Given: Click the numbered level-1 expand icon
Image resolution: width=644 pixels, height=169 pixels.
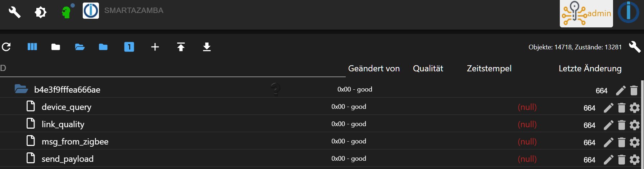Looking at the screenshot, I should pyautogui.click(x=129, y=47).
